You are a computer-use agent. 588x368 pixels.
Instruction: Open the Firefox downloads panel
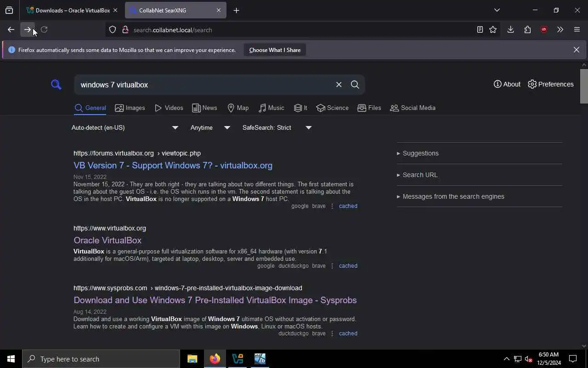[x=510, y=30]
